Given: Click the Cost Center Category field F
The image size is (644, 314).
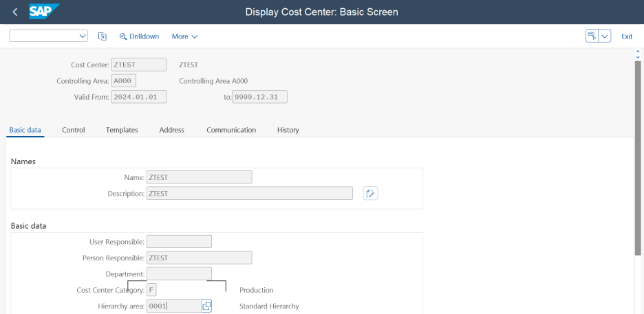Looking at the screenshot, I should (x=151, y=290).
